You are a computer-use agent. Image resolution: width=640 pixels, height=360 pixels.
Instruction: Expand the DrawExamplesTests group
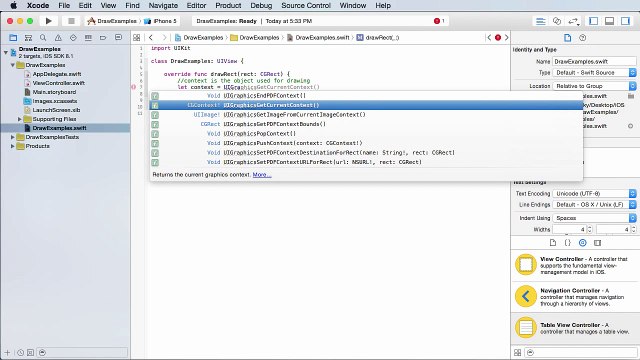(x=13, y=137)
